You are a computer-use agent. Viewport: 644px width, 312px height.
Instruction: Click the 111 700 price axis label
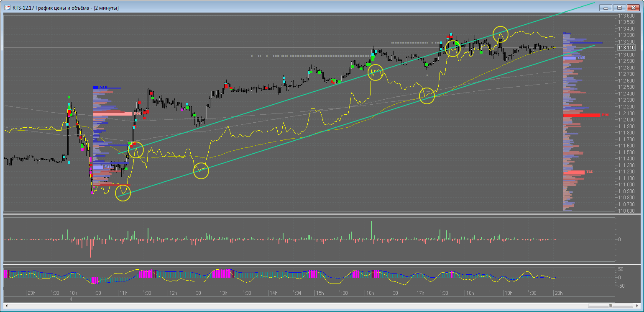point(626,139)
